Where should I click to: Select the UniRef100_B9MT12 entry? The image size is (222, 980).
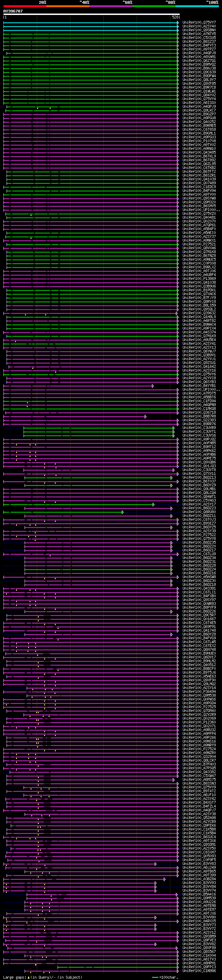(199, 447)
